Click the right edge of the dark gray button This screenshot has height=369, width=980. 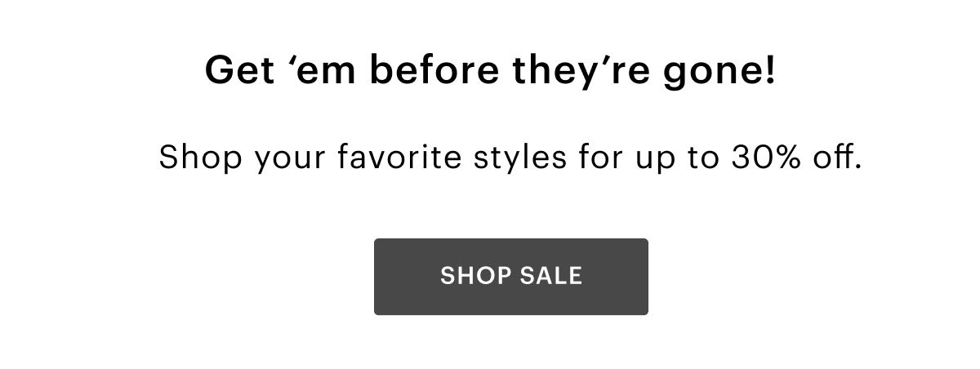click(644, 276)
